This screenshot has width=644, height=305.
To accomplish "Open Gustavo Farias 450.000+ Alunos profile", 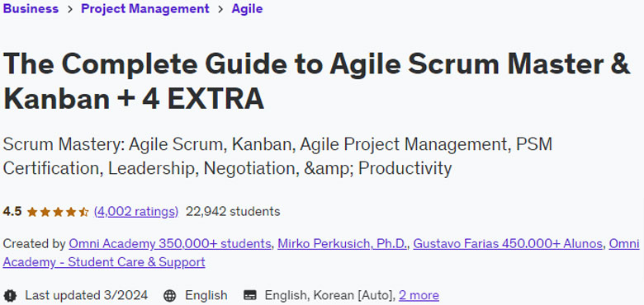I will [508, 244].
